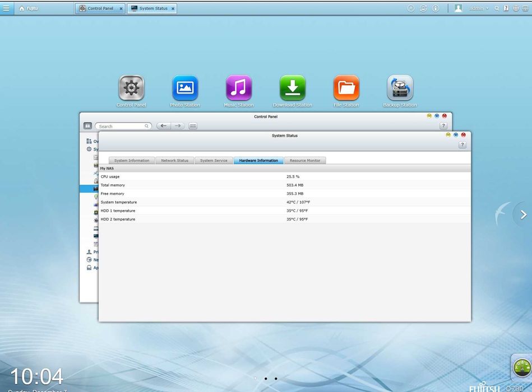Click the 503.4 MB value
Image resolution: width=532 pixels, height=392 pixels.
pyautogui.click(x=295, y=185)
